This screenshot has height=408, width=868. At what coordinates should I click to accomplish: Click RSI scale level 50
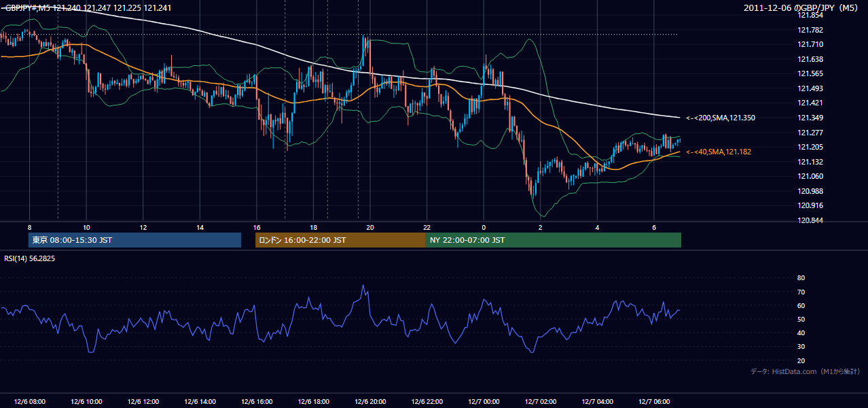[801, 319]
